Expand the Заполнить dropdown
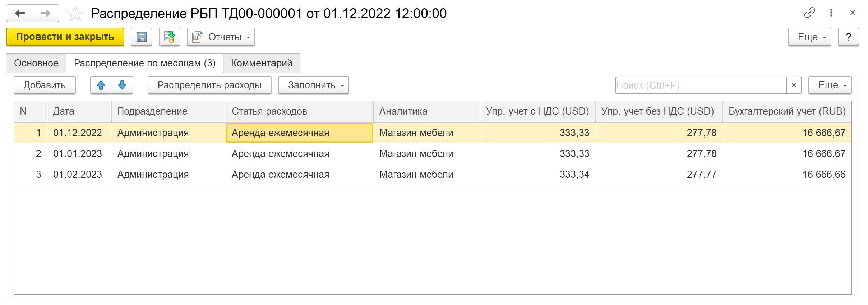Image resolution: width=868 pixels, height=305 pixels. [x=313, y=85]
